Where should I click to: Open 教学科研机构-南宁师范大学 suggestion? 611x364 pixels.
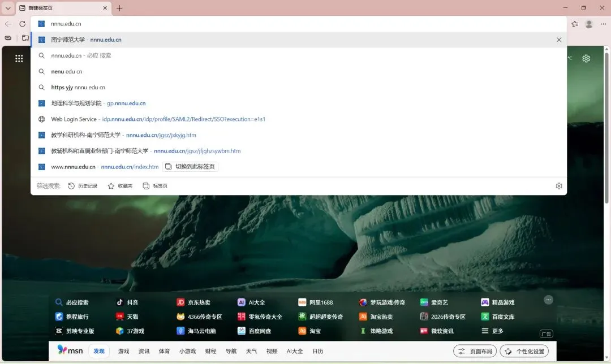tap(299, 135)
